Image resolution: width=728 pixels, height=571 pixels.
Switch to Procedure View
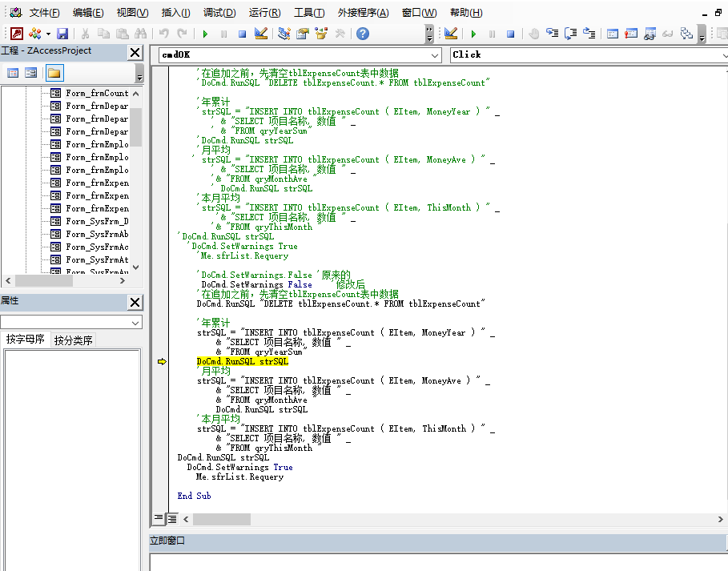click(159, 518)
